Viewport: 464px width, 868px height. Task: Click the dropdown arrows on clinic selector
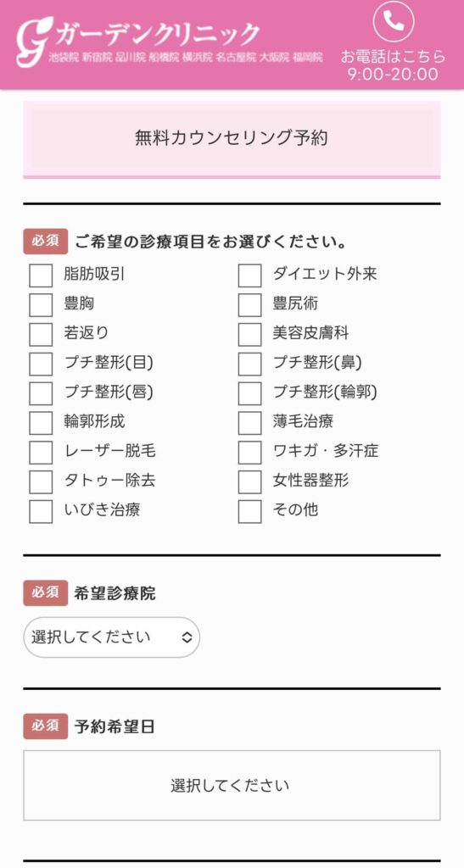tap(187, 637)
